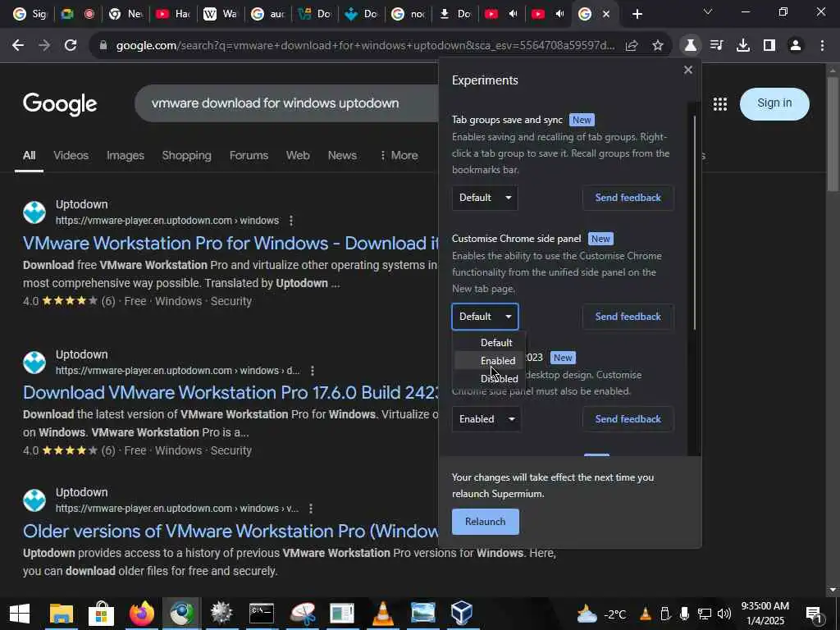Open the taskbar clock and date

[x=765, y=614]
